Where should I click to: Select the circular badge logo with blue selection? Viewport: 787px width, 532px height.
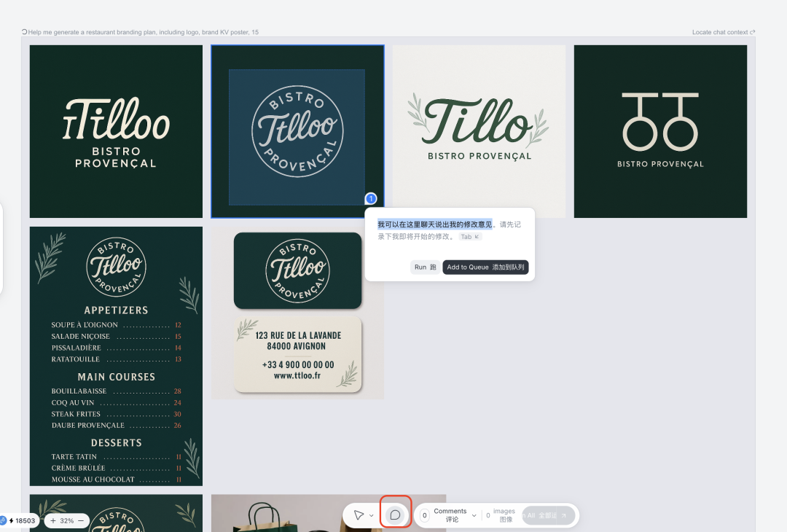[297, 131]
